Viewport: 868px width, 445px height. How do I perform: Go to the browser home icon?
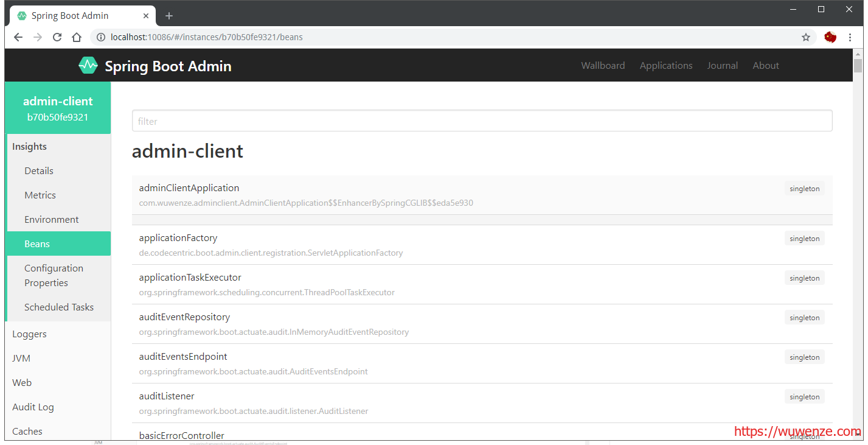pos(77,37)
